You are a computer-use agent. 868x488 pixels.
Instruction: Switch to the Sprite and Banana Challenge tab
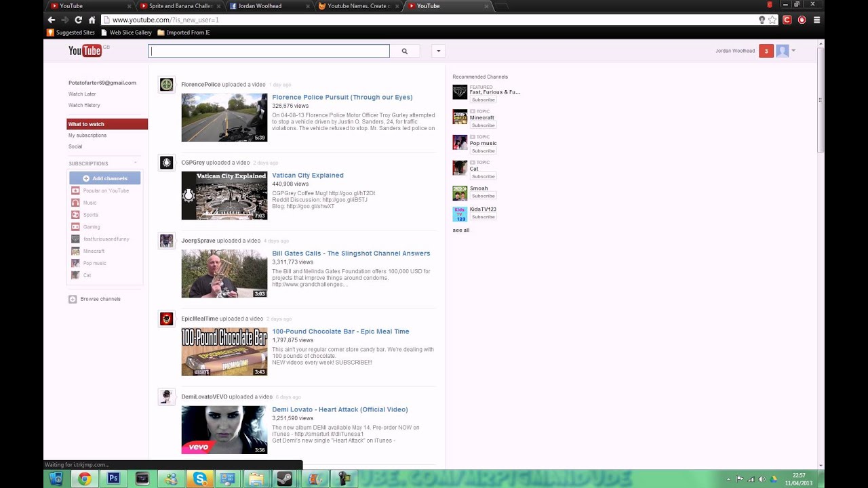click(180, 6)
